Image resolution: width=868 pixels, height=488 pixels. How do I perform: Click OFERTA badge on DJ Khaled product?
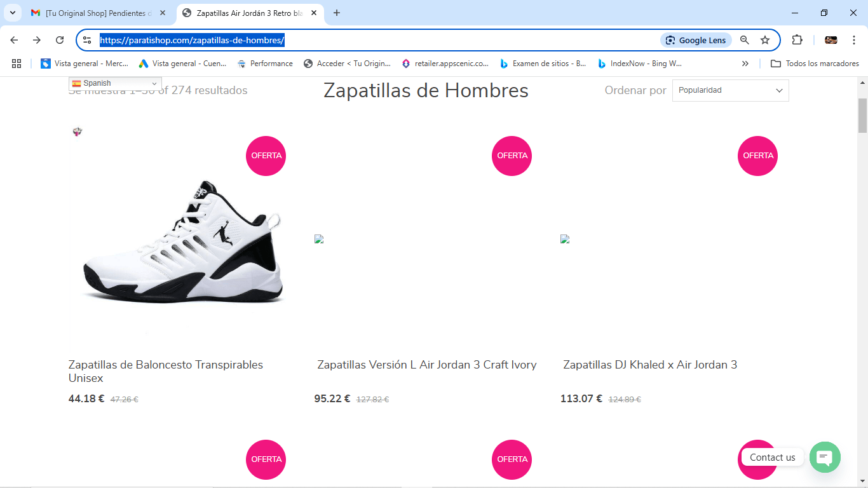click(757, 156)
